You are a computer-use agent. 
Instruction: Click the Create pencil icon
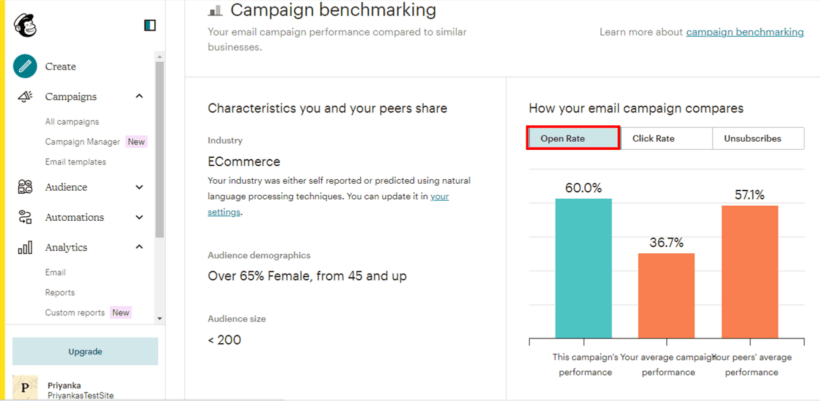click(25, 66)
